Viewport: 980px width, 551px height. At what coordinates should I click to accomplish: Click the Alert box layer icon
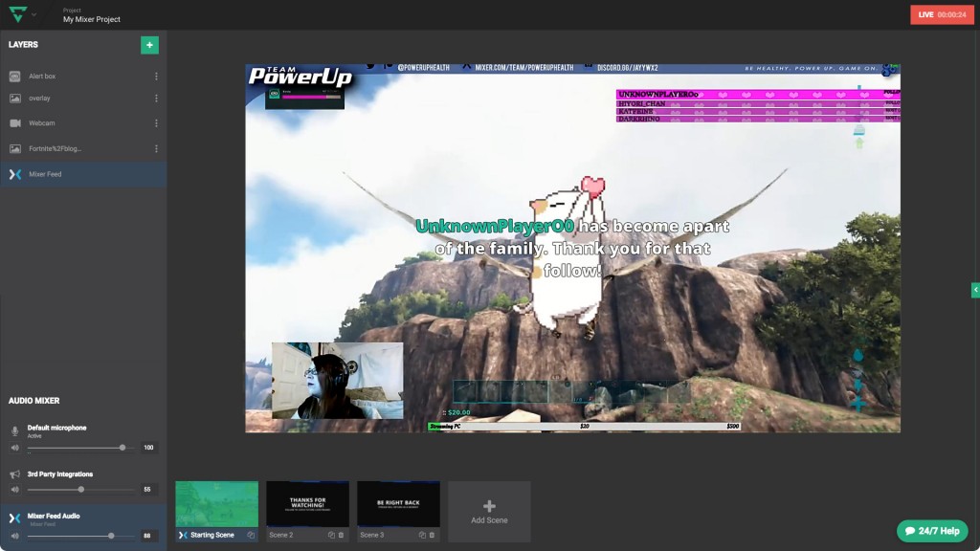15,77
